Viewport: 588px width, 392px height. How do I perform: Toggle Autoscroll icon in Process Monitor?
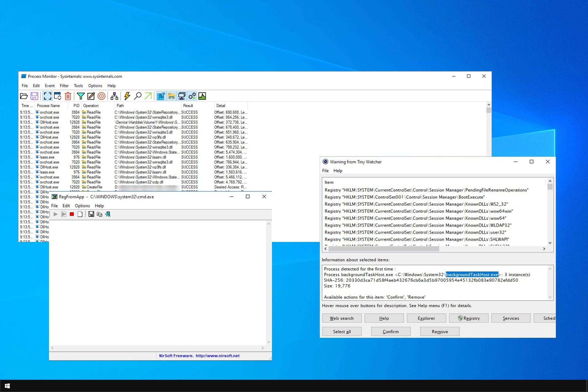click(x=58, y=96)
